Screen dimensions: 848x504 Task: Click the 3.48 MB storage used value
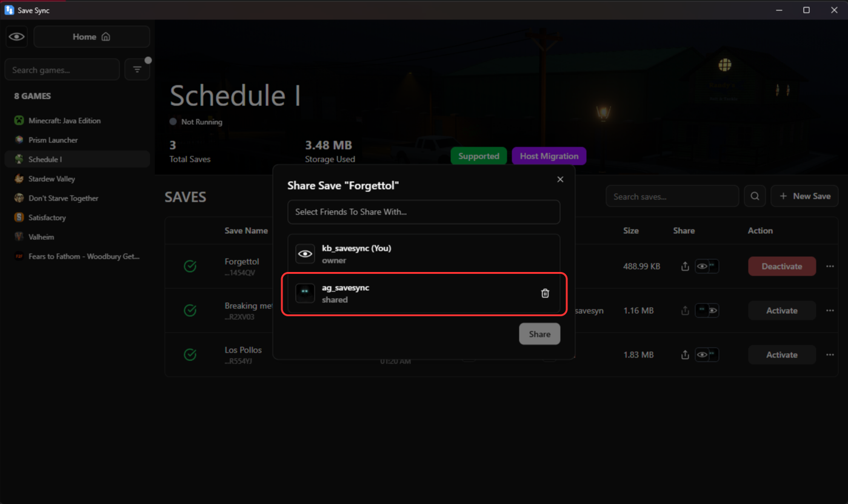(x=329, y=145)
